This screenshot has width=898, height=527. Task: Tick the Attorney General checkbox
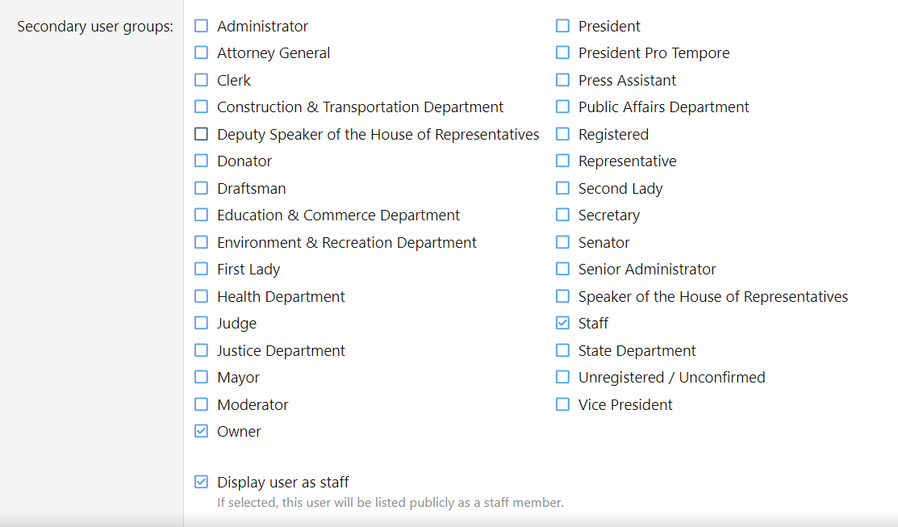point(201,53)
